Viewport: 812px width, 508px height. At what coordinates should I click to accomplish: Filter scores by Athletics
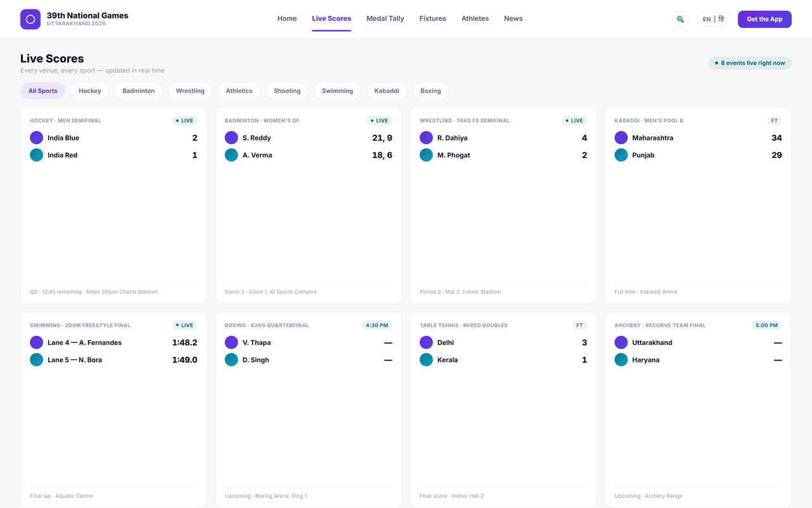pyautogui.click(x=239, y=91)
